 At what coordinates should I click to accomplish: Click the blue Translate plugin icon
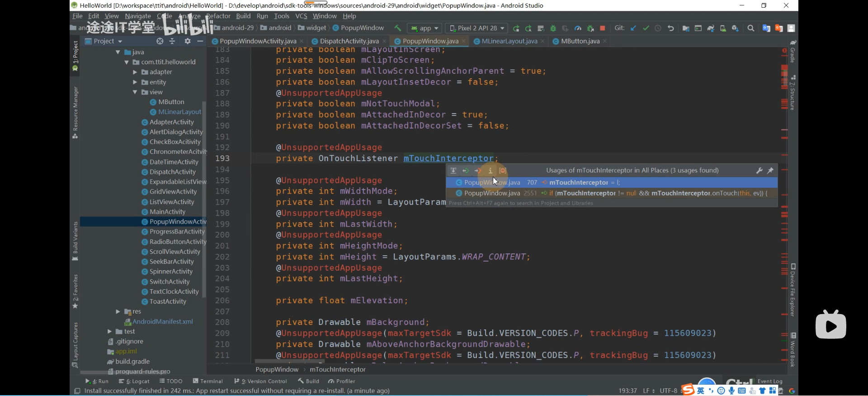pos(766,28)
